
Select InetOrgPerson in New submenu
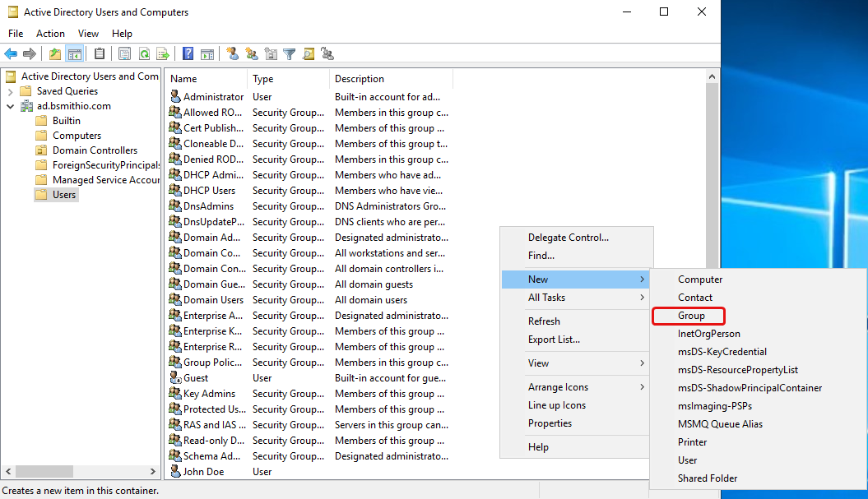pos(709,334)
